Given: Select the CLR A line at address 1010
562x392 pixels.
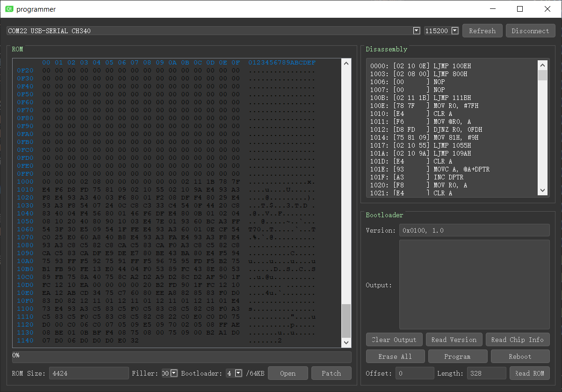Looking at the screenshot, I should click(x=411, y=114).
